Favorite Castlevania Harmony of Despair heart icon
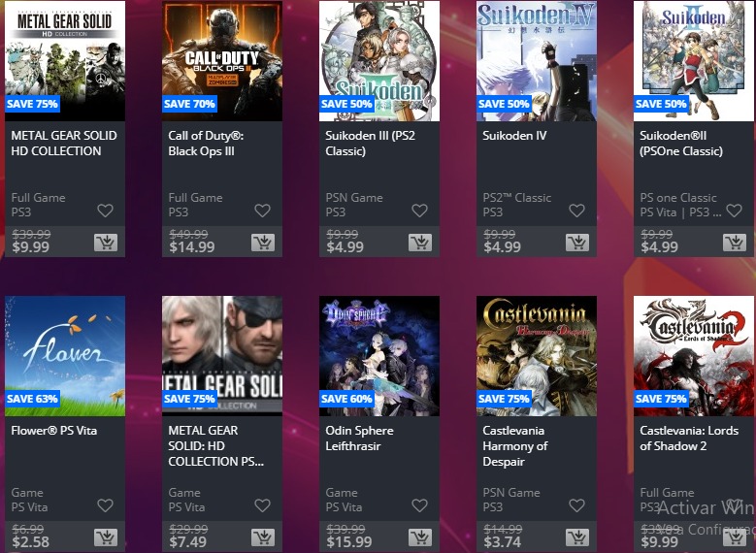Image resolution: width=756 pixels, height=553 pixels. pyautogui.click(x=576, y=505)
